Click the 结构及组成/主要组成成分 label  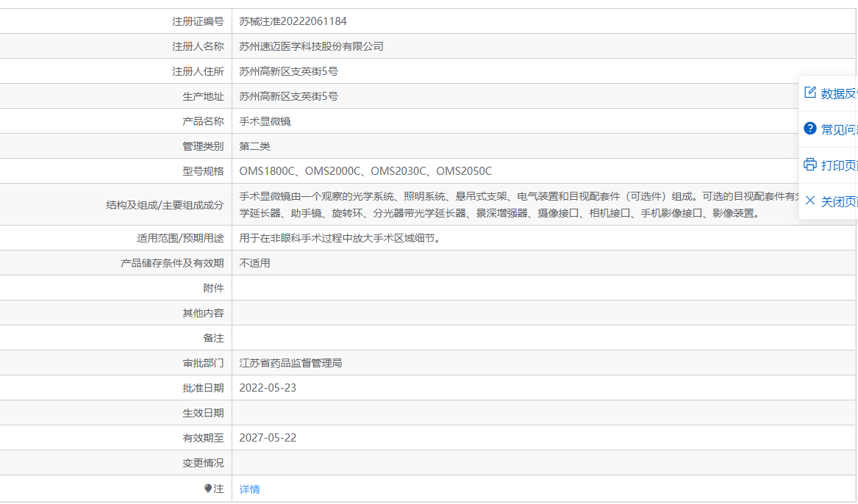point(165,205)
